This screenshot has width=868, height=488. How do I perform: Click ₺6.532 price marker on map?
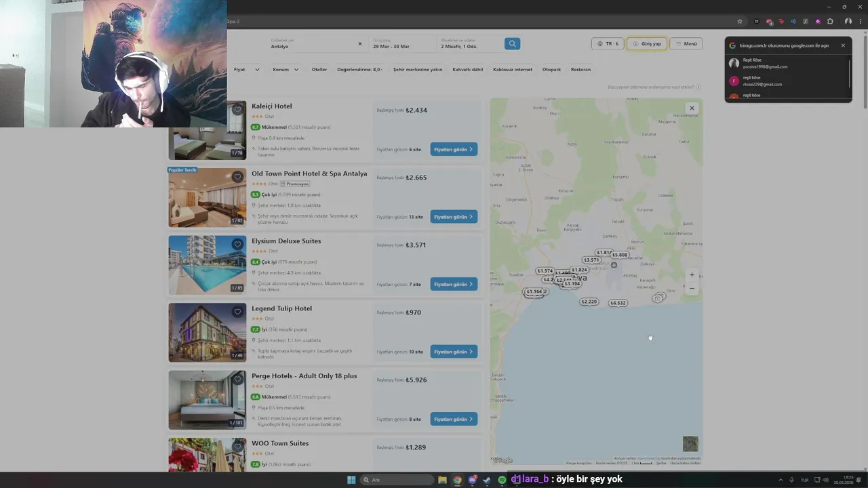(618, 303)
